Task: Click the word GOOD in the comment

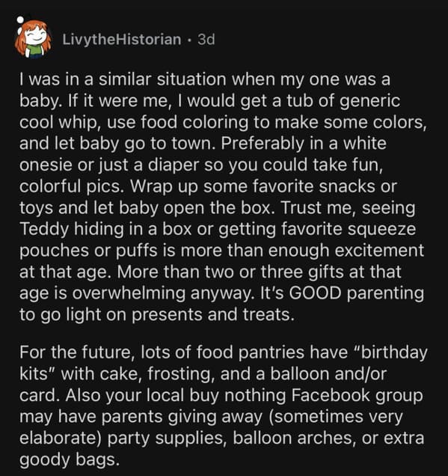Action: 315,293
